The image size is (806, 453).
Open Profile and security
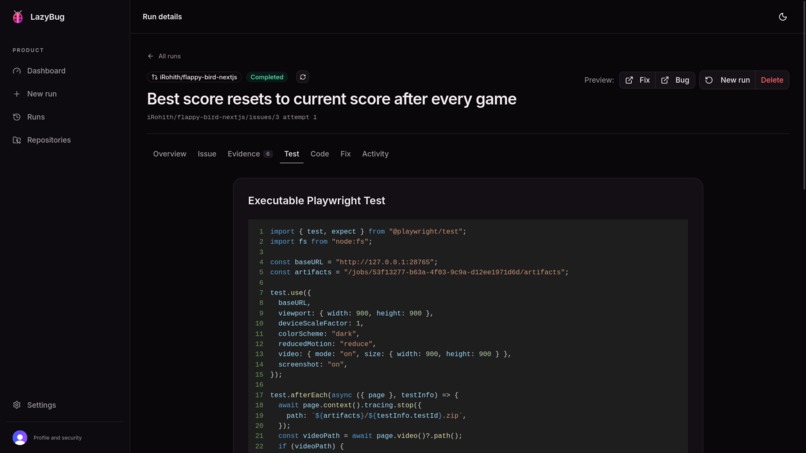[x=58, y=438]
